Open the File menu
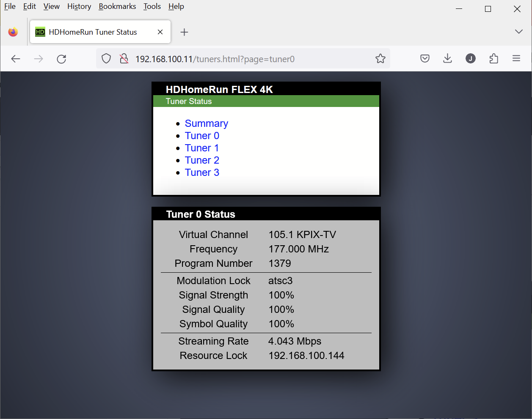 point(10,6)
